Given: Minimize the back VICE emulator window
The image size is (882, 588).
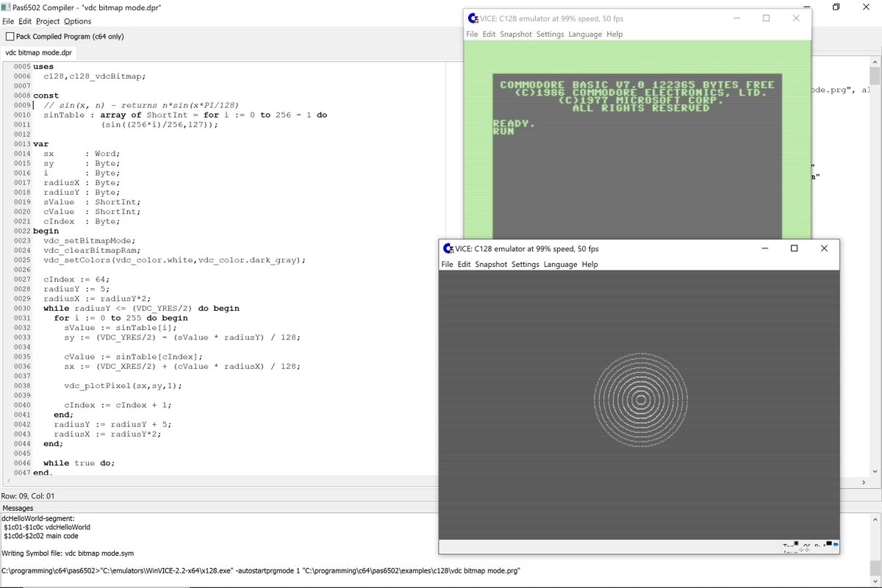Looking at the screenshot, I should click(x=736, y=18).
